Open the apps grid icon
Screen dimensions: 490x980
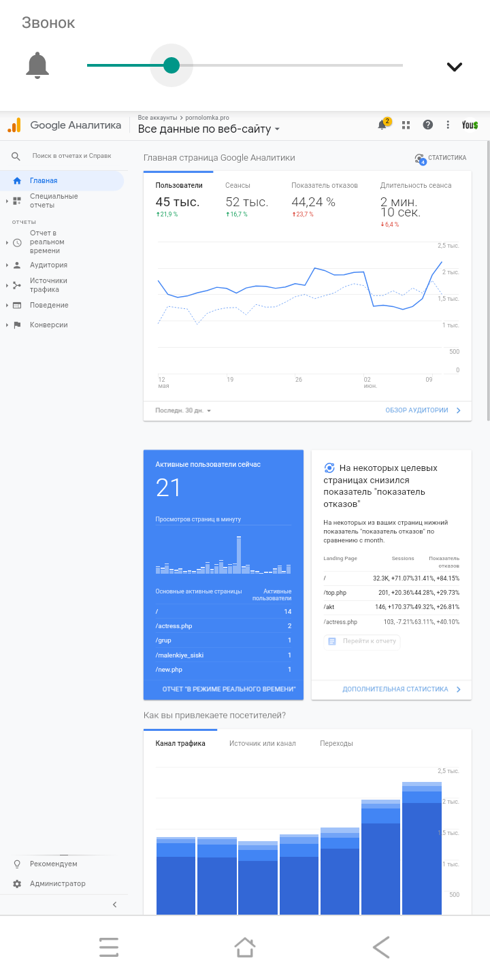pyautogui.click(x=406, y=125)
